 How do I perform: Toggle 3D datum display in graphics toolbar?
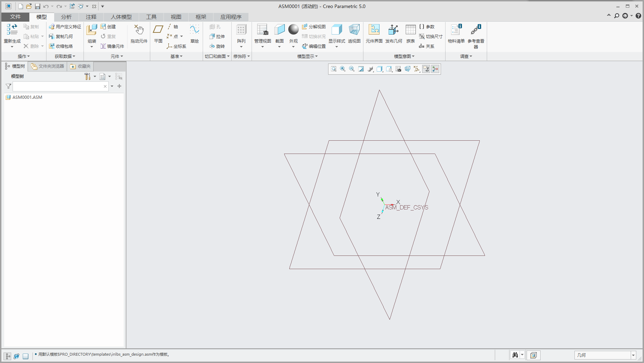[416, 69]
